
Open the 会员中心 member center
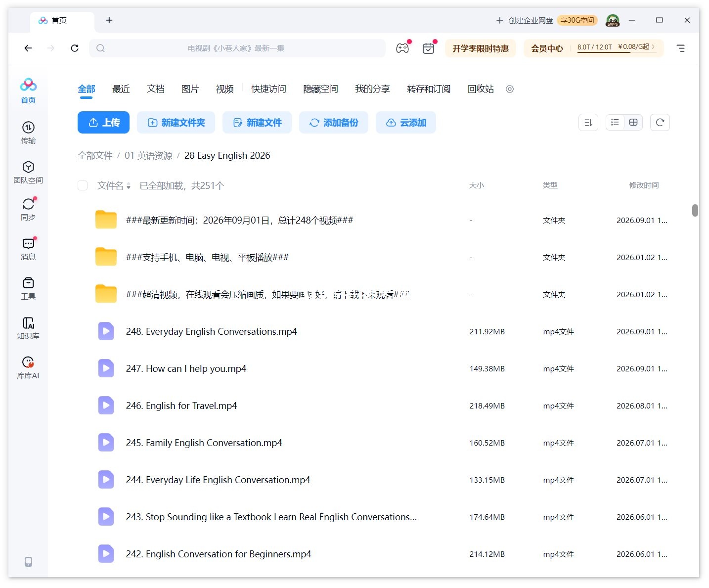547,48
